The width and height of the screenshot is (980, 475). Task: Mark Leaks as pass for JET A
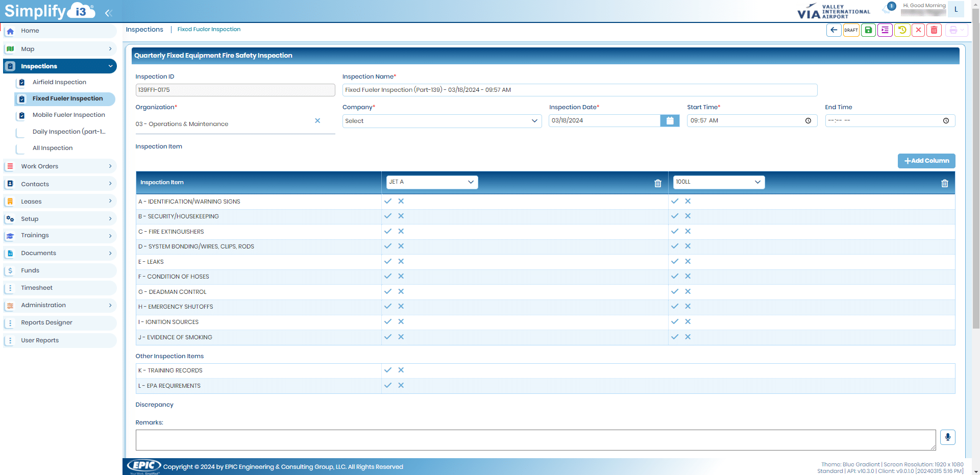tap(388, 261)
